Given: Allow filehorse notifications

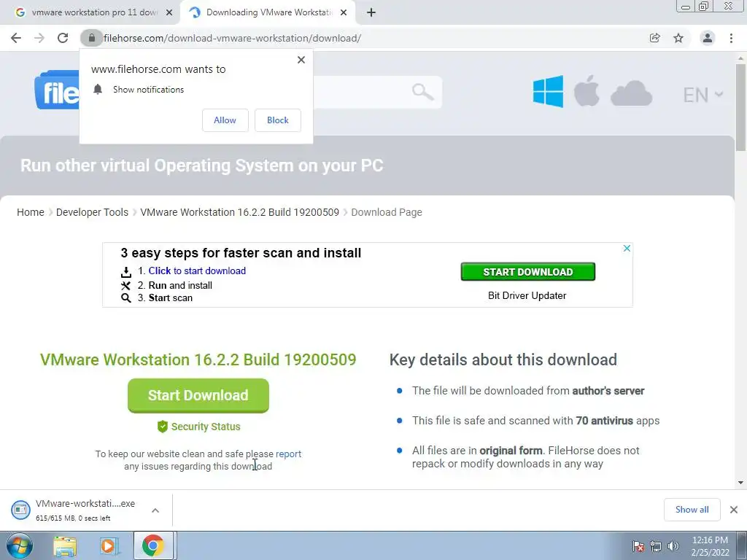Looking at the screenshot, I should pyautogui.click(x=225, y=120).
